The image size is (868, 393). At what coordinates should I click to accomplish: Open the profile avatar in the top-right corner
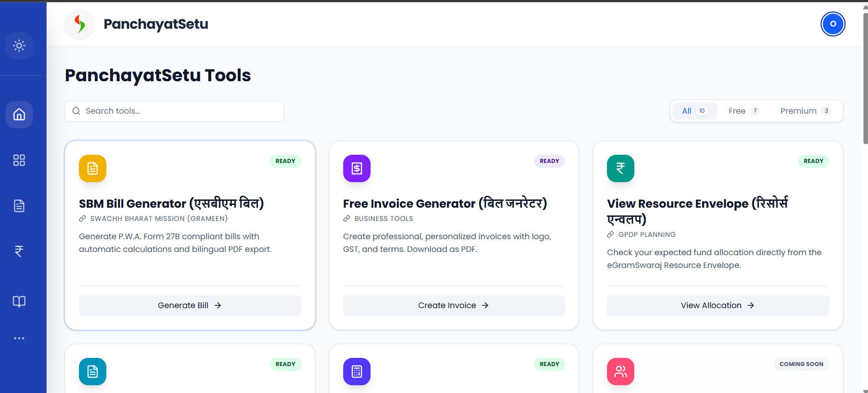pos(833,24)
